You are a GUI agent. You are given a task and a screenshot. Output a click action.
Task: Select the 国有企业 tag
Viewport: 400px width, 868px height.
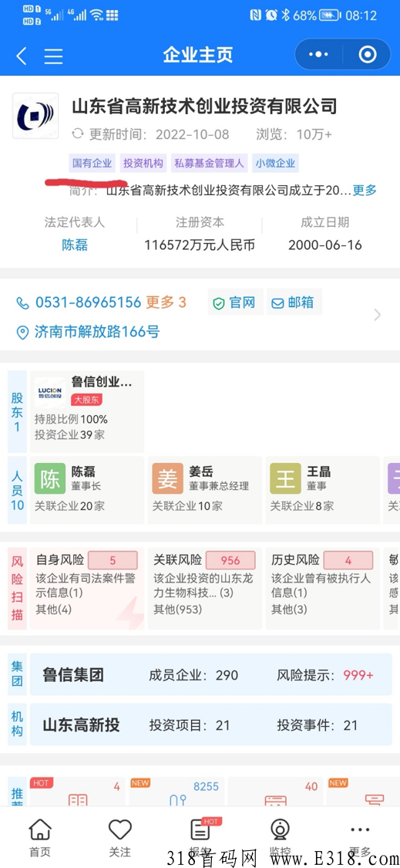point(92,164)
